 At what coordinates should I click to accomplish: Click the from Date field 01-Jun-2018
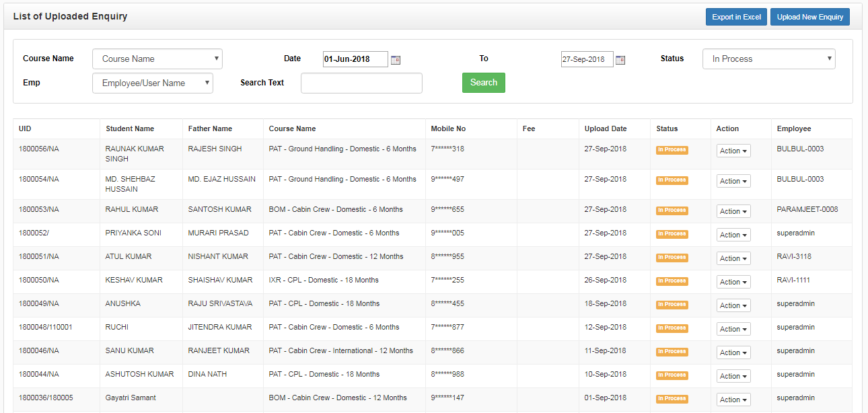click(355, 59)
